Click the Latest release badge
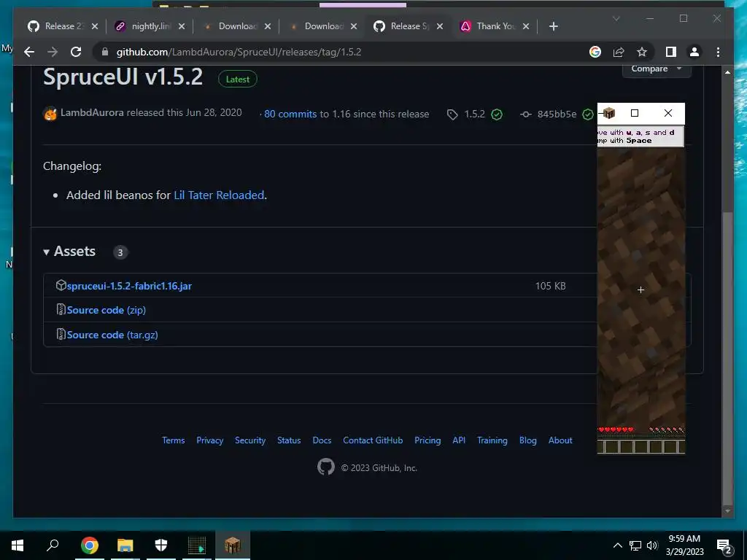Image resolution: width=747 pixels, height=560 pixels. click(237, 79)
